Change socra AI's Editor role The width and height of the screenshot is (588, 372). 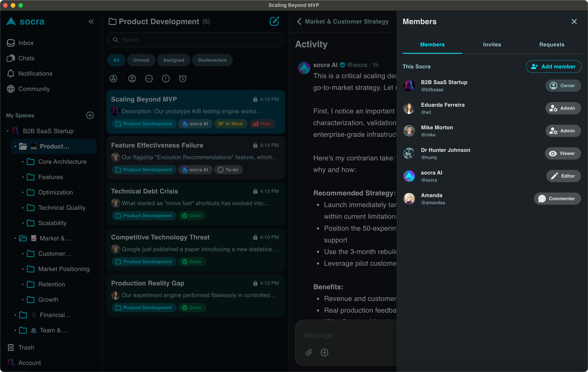(563, 176)
